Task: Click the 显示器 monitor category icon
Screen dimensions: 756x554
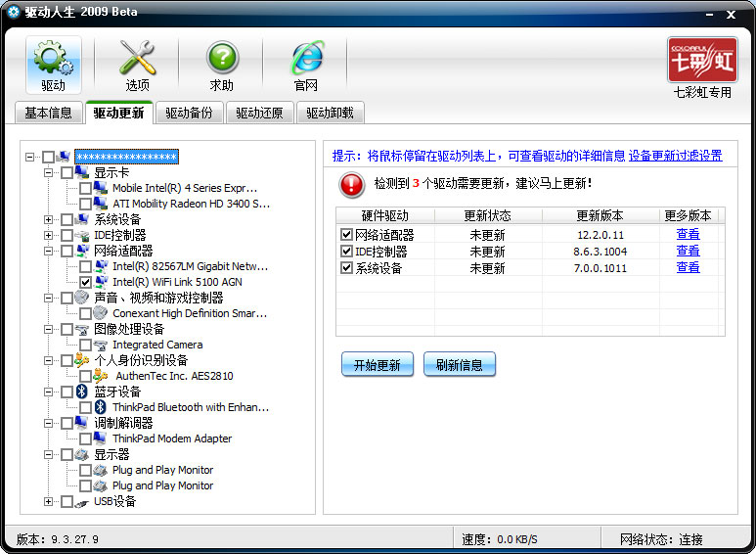Action: (82, 454)
